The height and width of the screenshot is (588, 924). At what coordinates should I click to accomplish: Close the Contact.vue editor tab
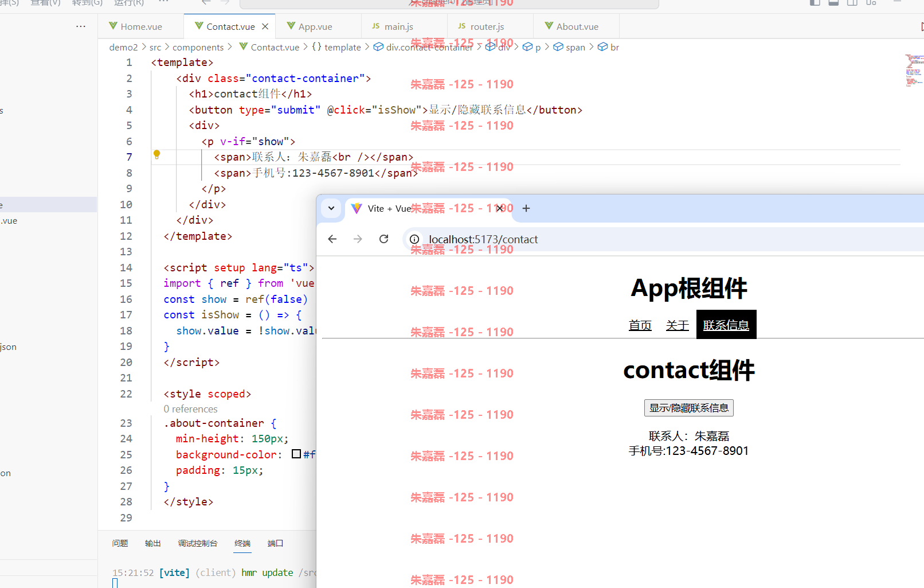click(265, 26)
